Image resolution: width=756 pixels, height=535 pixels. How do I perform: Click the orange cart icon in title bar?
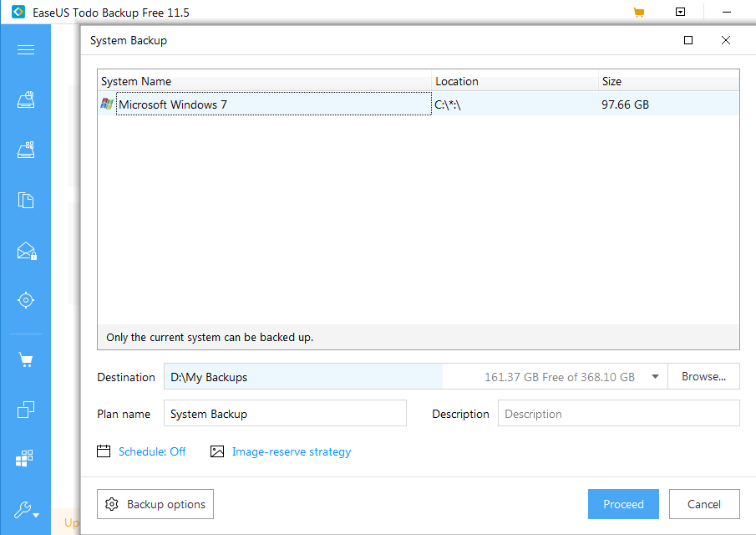639,13
